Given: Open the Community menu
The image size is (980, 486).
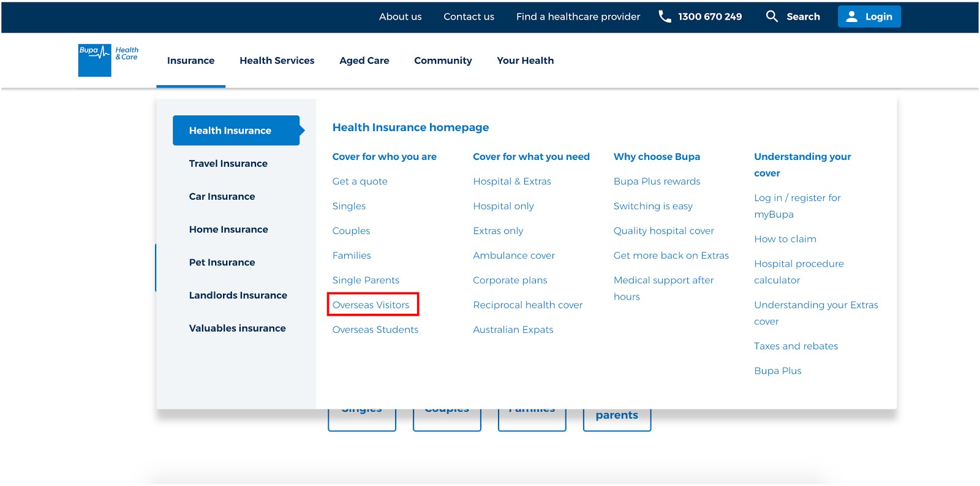Looking at the screenshot, I should (x=443, y=61).
